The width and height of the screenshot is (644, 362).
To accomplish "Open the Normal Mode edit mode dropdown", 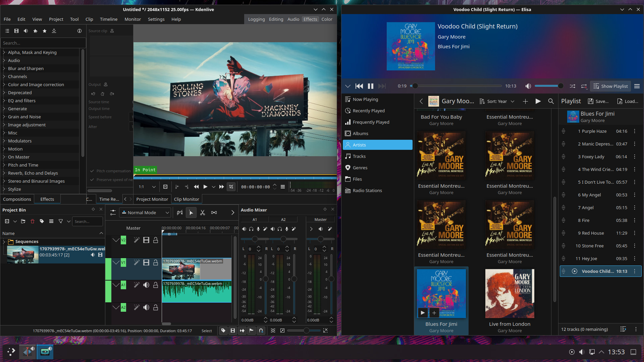I will 145,213.
